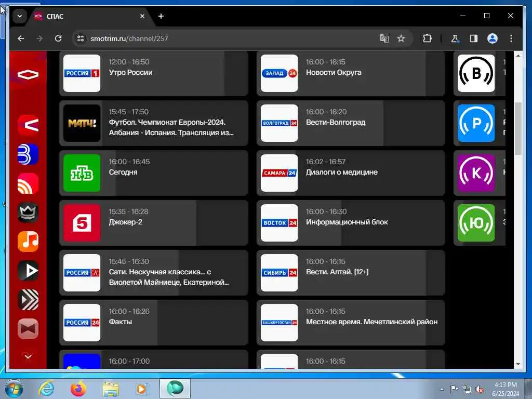The height and width of the screenshot is (399, 532).
Task: Open the double-arrow striped sidebar icon
Action: (28, 300)
